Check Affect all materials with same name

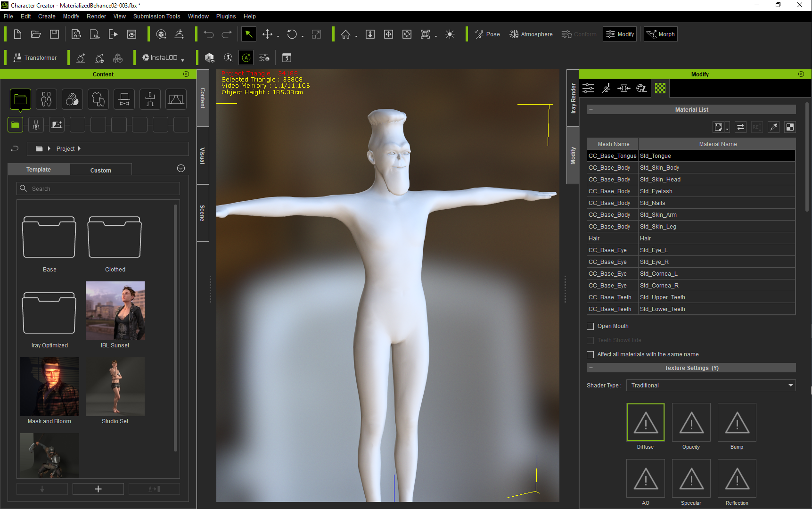coord(590,354)
